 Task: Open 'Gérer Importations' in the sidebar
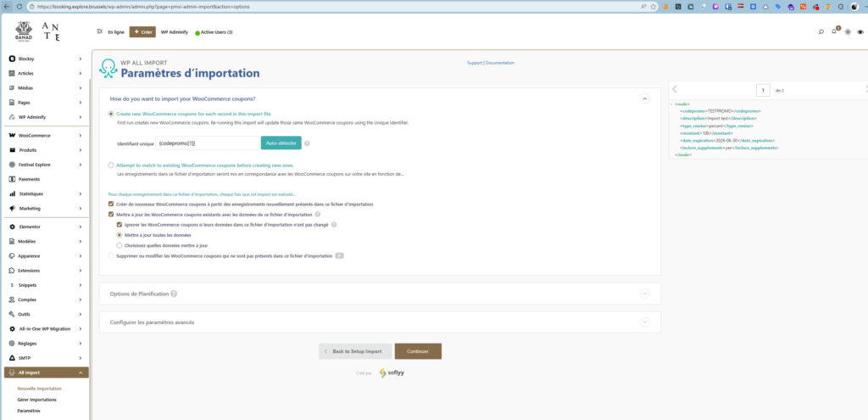pyautogui.click(x=37, y=399)
